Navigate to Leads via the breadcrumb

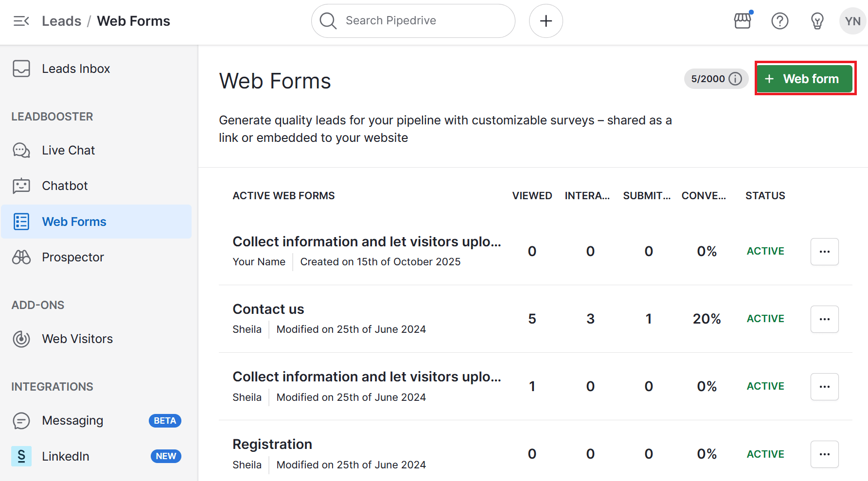click(61, 21)
